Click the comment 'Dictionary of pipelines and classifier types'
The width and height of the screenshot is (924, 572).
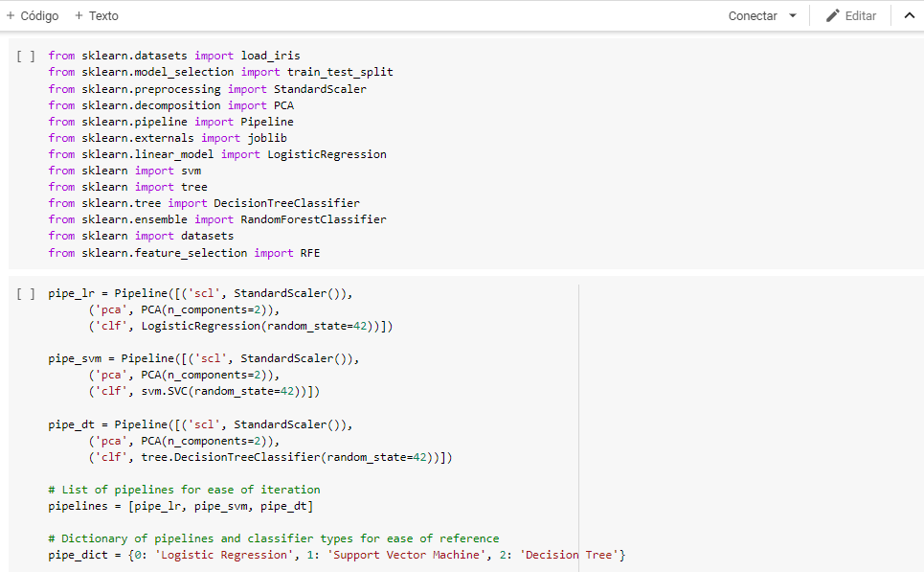274,538
